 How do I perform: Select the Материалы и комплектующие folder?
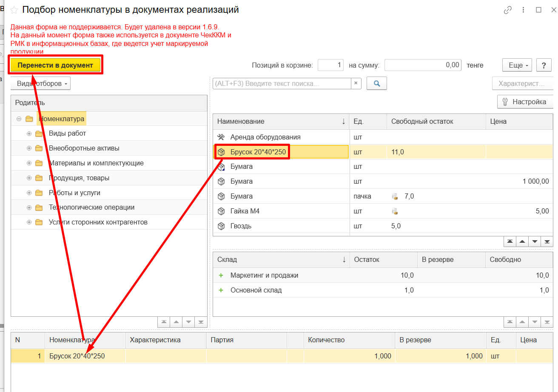pyautogui.click(x=96, y=163)
